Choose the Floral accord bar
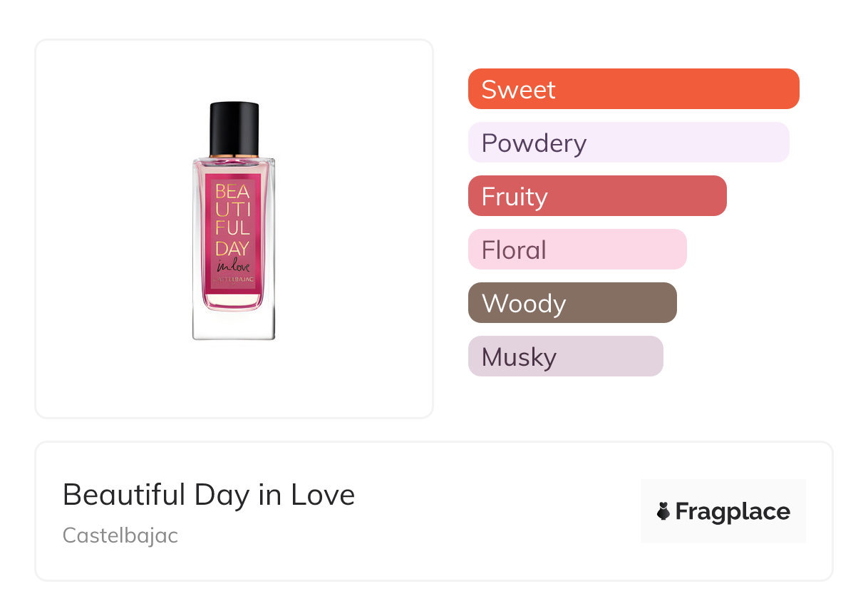 577,250
